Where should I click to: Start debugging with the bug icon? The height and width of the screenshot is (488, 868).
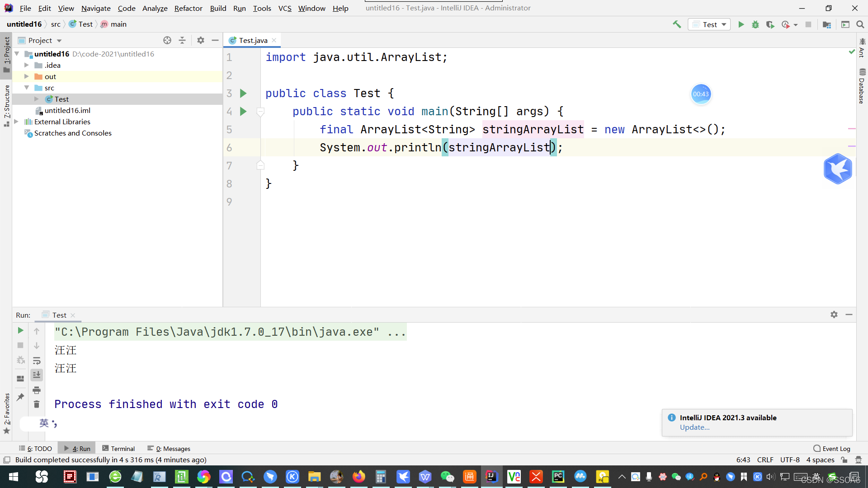pyautogui.click(x=755, y=24)
